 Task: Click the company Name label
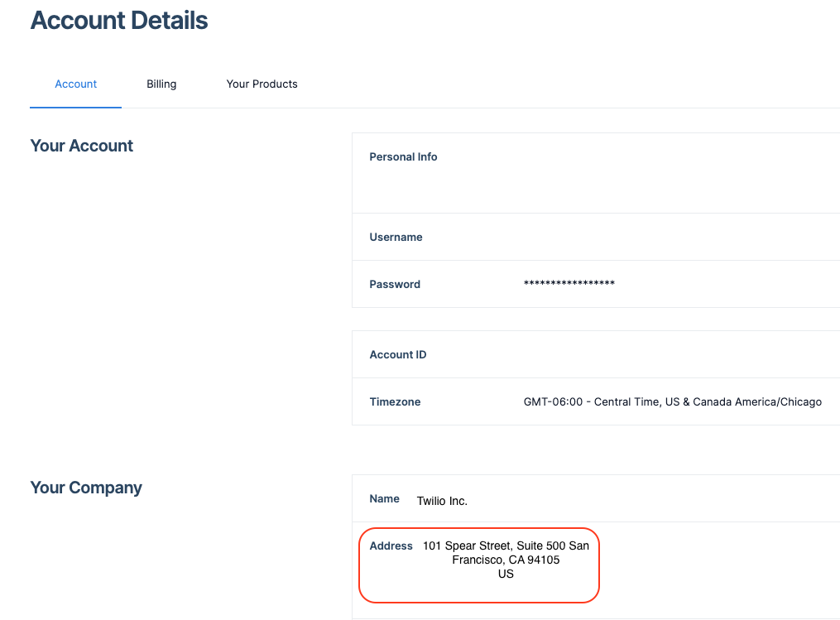(x=384, y=499)
